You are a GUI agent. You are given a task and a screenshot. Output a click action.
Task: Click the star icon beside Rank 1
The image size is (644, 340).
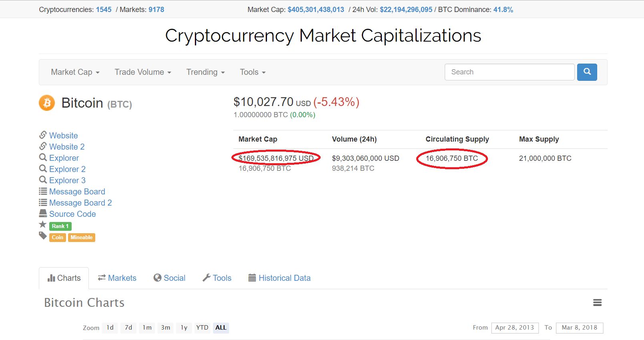click(x=42, y=224)
